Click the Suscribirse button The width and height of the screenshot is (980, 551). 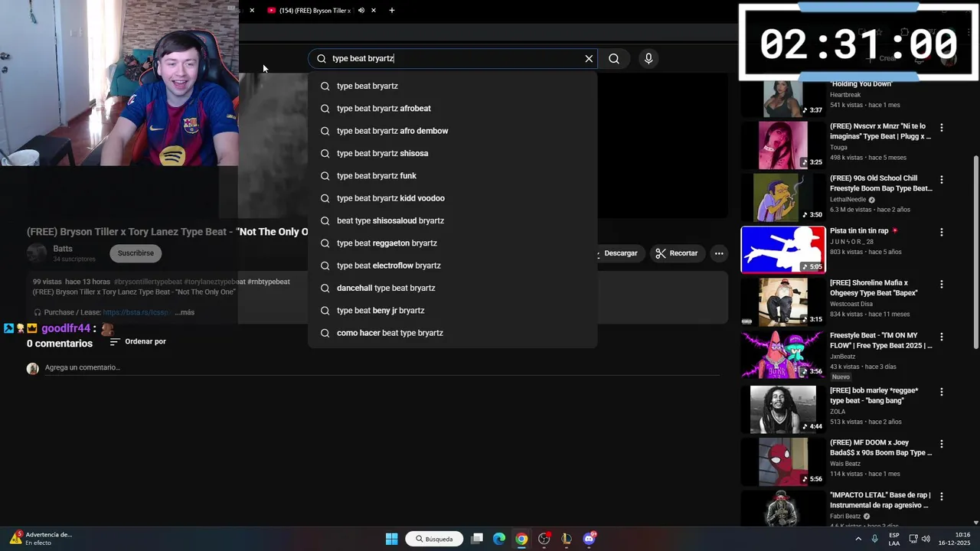[x=136, y=253]
